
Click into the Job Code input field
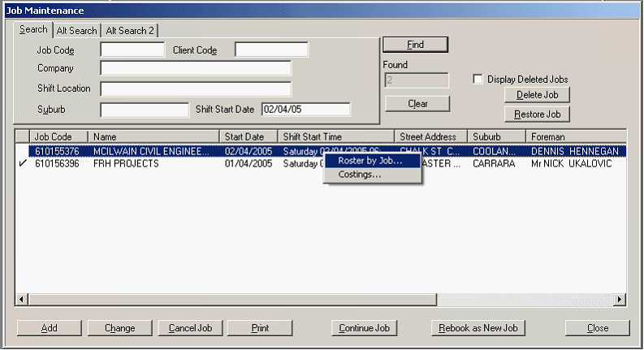(x=132, y=50)
